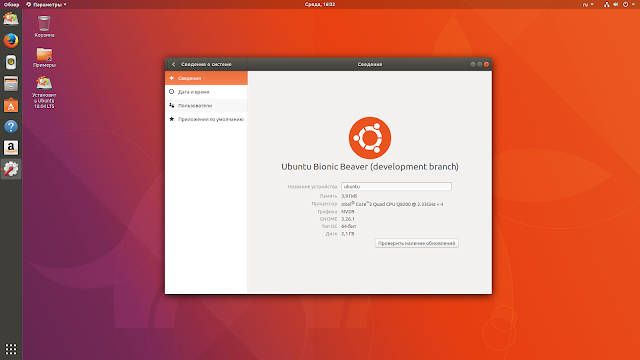
Task: Launch Firefox from the dock
Action: click(x=11, y=41)
